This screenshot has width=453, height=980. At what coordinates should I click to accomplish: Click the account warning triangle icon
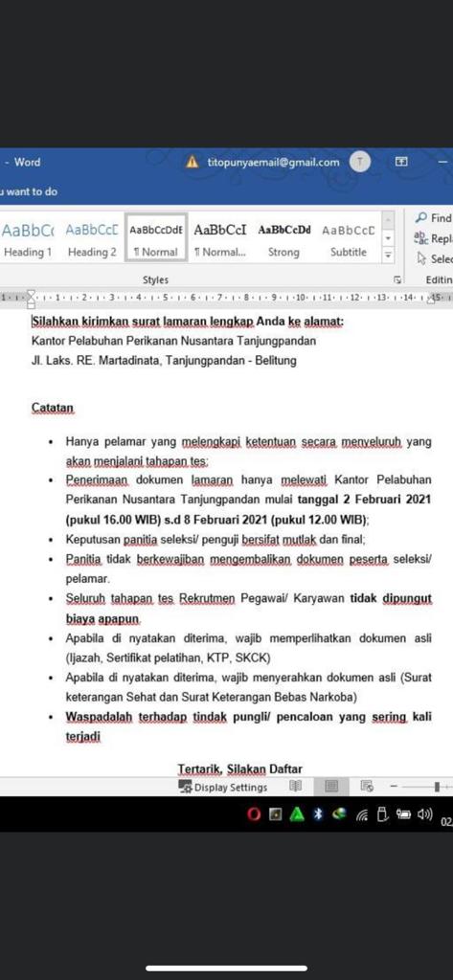click(193, 162)
